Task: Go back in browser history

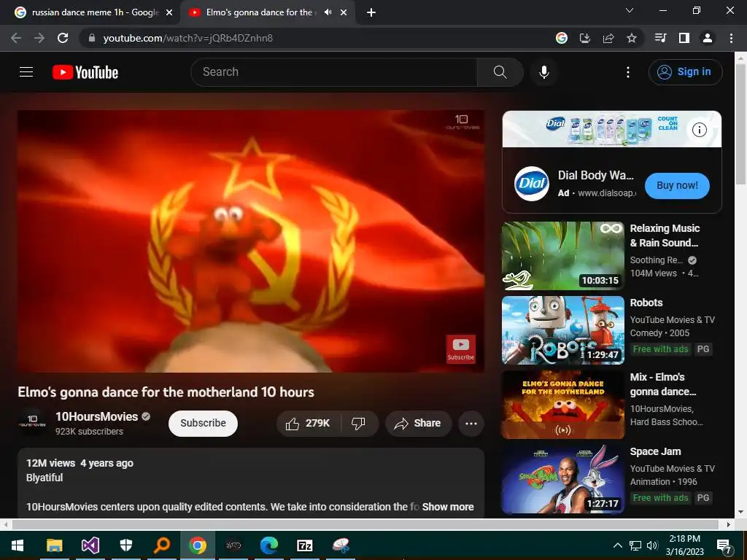Action: [x=16, y=38]
